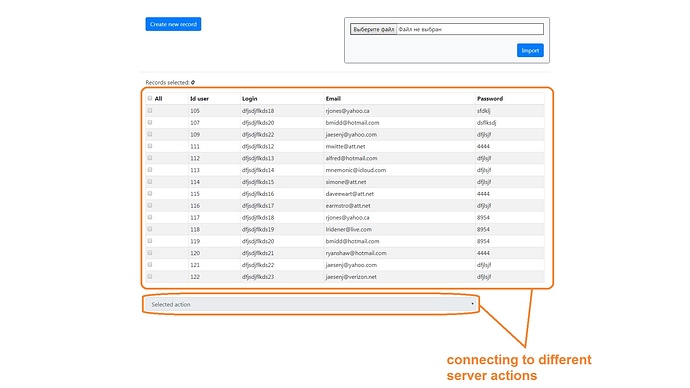
Task: Open the file chooser button
Action: [374, 29]
